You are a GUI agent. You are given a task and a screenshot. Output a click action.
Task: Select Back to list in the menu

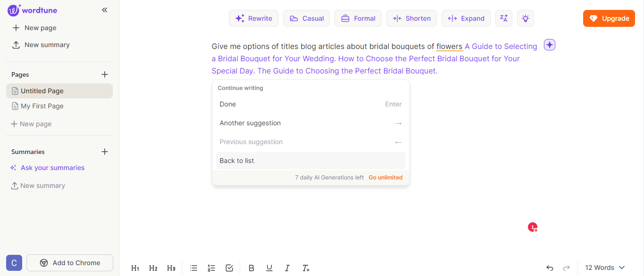236,161
